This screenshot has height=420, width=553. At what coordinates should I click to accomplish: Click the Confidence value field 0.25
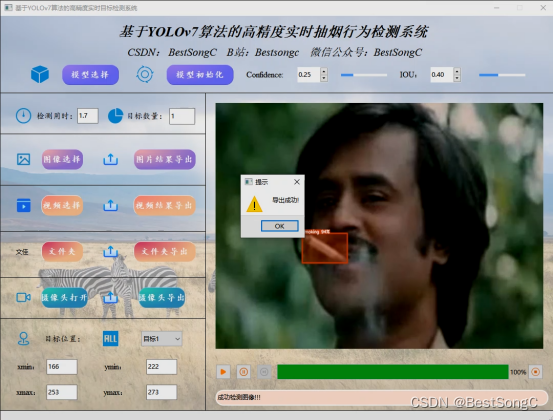309,75
